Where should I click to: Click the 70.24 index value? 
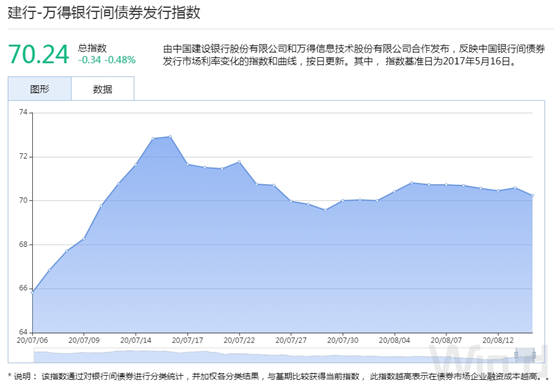coord(39,54)
